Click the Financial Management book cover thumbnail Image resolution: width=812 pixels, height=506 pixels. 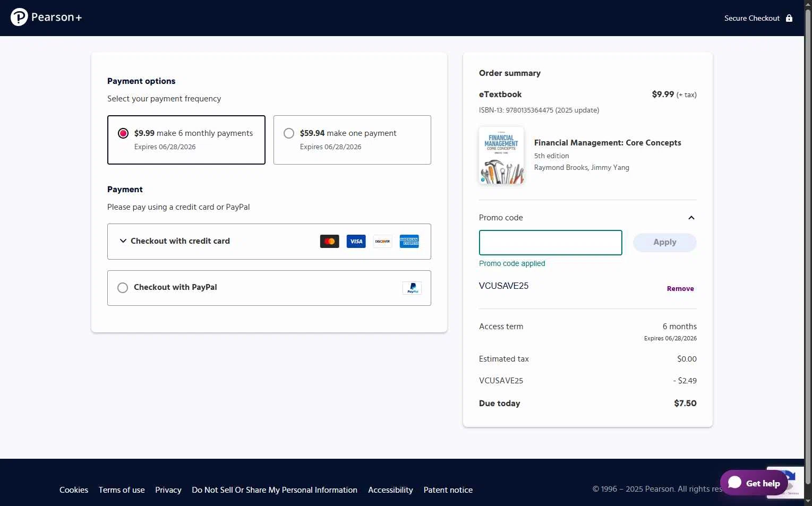[x=501, y=156]
